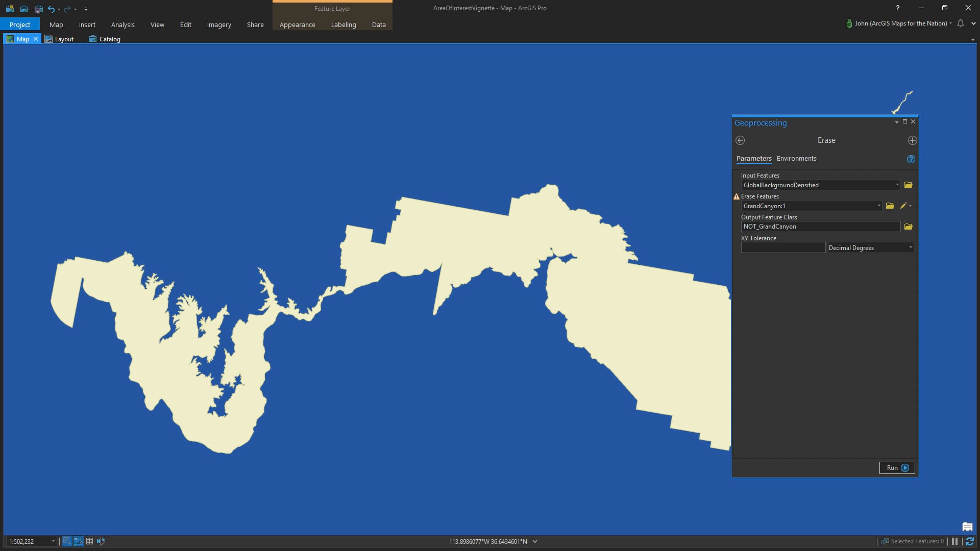Add Erase tool to favorites with plus icon

click(912, 140)
